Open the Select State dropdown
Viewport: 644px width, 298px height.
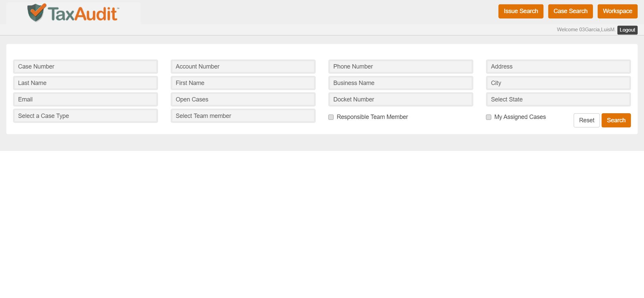tap(558, 99)
